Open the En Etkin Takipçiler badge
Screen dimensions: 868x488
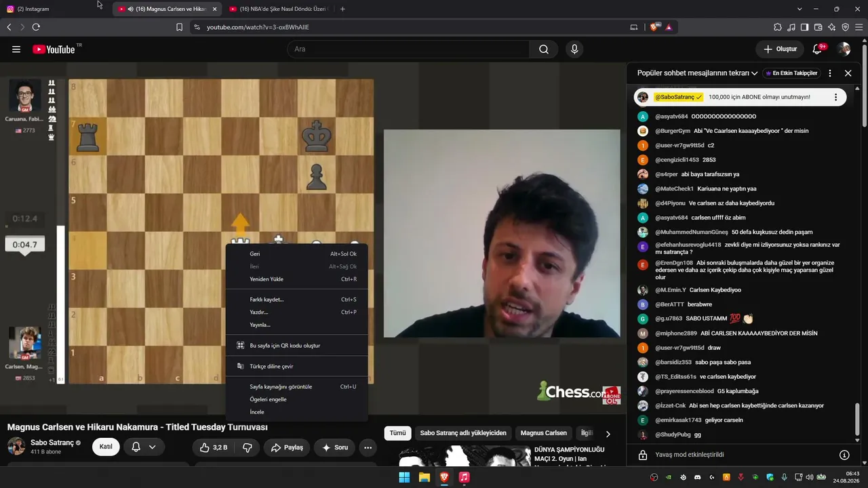click(791, 73)
